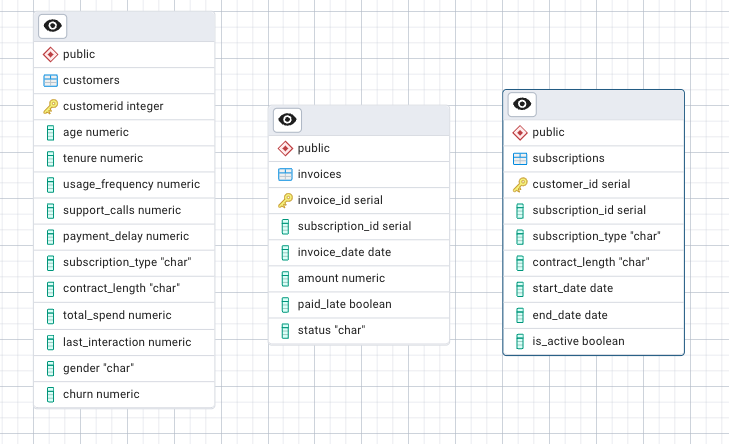This screenshot has height=444, width=729.
Task: Toggle details eye on subscriptions table
Action: 523,104
